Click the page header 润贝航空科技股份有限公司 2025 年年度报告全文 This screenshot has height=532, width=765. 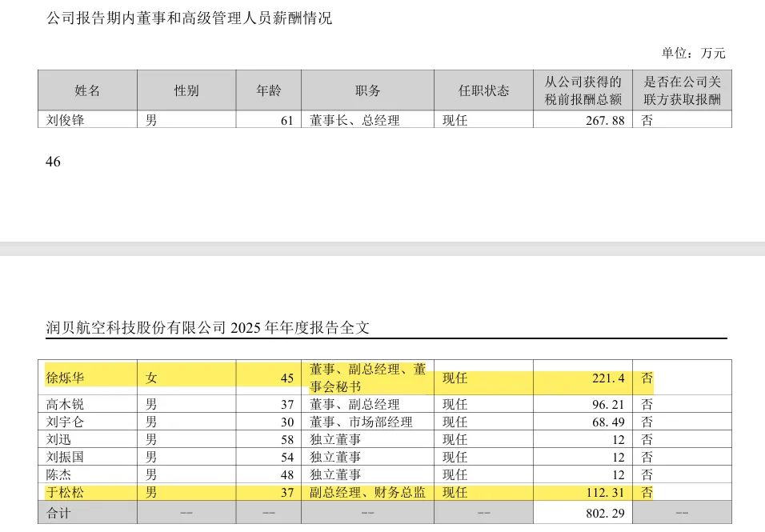coord(207,327)
